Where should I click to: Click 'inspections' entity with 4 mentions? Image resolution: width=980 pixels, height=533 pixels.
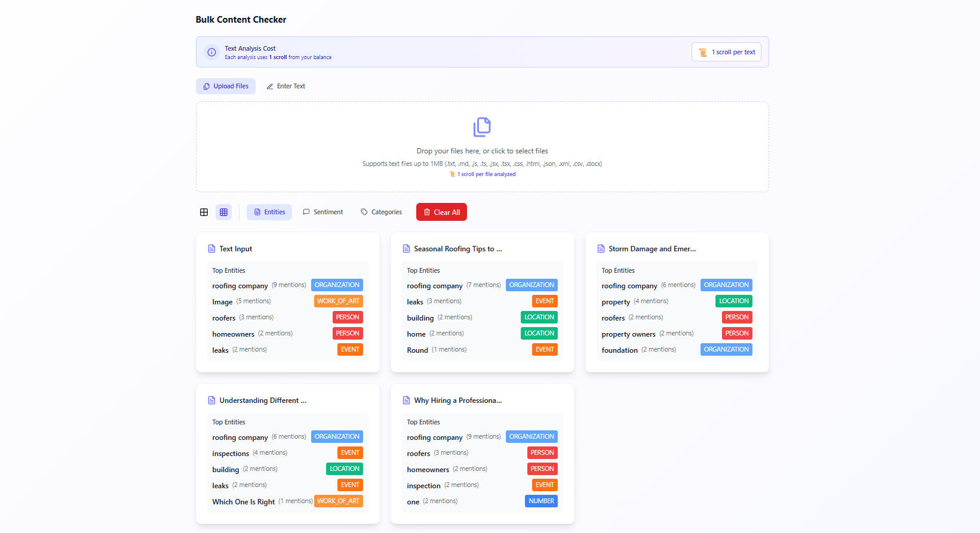[x=231, y=454]
